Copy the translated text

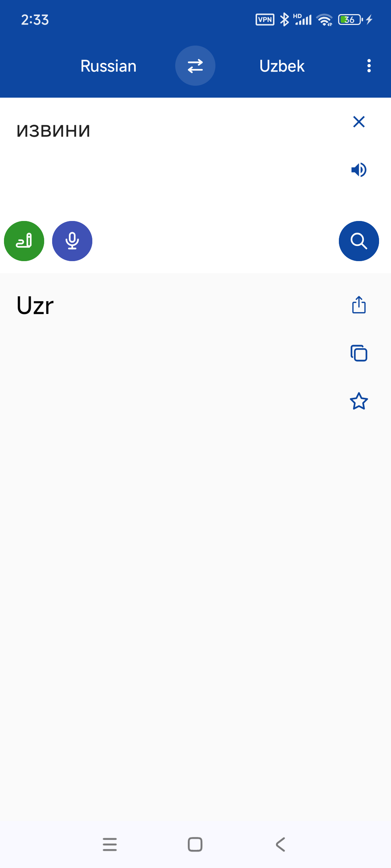(359, 353)
